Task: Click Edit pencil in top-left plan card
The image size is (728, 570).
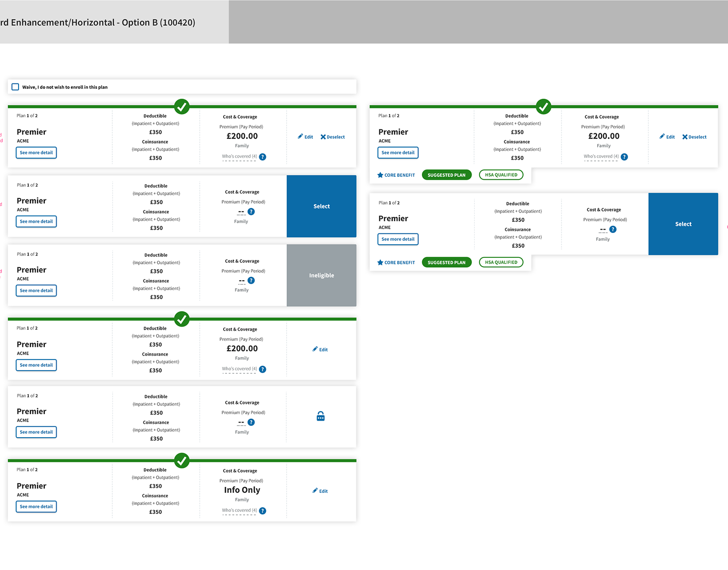Action: 305,137
